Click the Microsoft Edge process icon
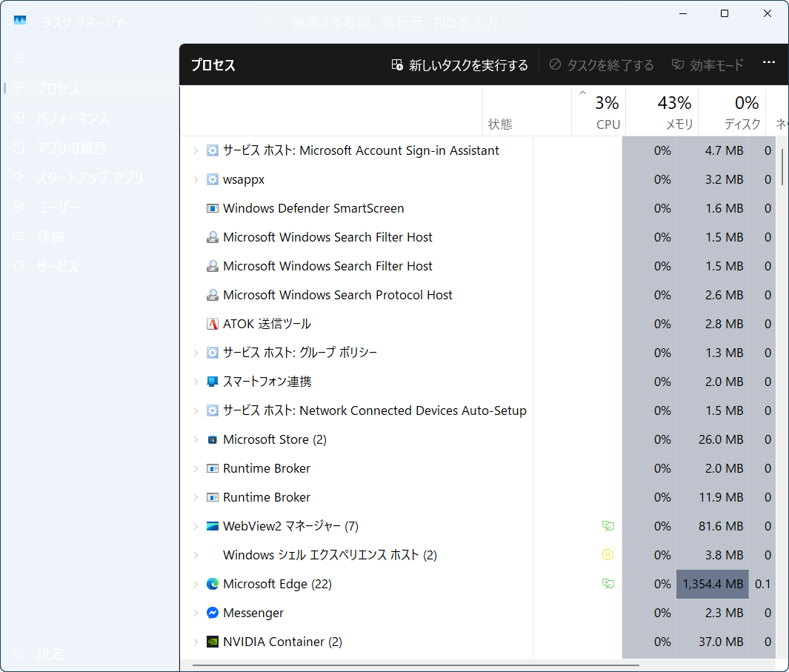This screenshot has height=672, width=789. tap(213, 584)
